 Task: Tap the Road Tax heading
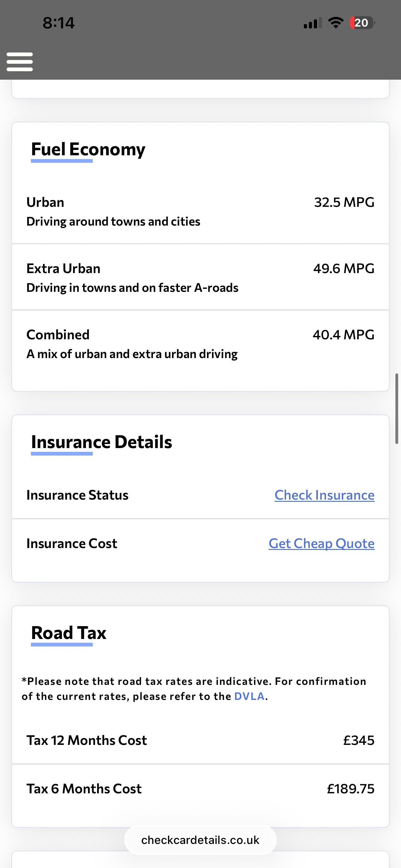pos(69,633)
